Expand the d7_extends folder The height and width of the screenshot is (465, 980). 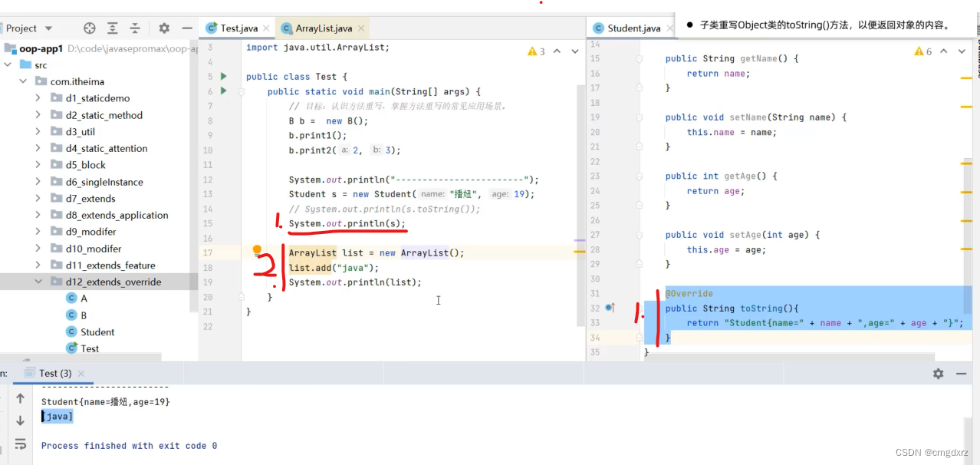(37, 198)
